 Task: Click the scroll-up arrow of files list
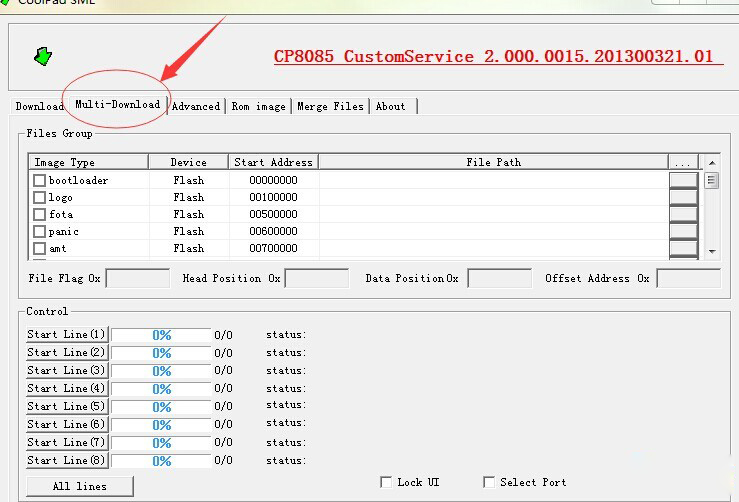coord(712,163)
